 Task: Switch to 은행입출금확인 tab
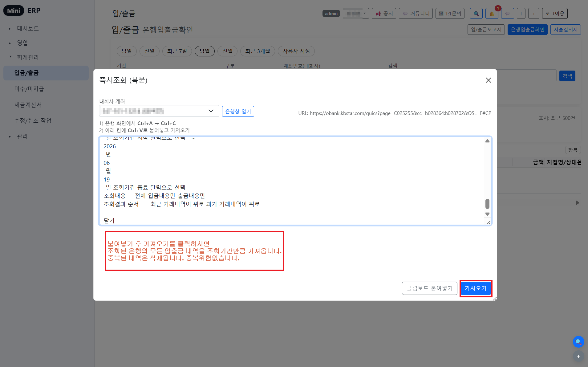pos(528,30)
